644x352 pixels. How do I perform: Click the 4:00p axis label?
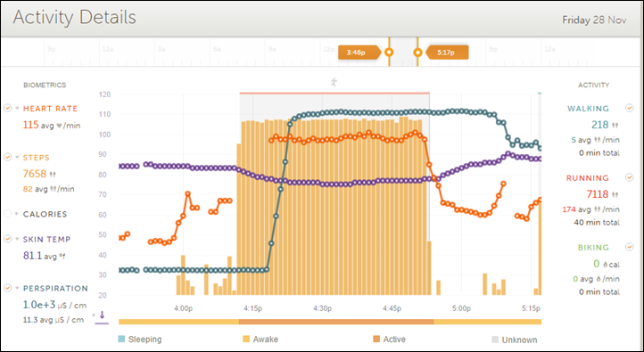click(x=183, y=308)
